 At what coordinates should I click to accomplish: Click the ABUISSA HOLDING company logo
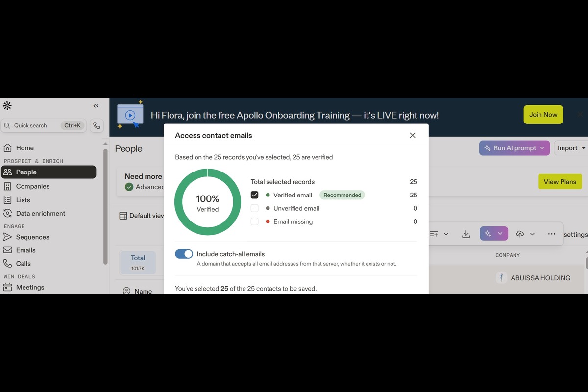[x=501, y=278]
